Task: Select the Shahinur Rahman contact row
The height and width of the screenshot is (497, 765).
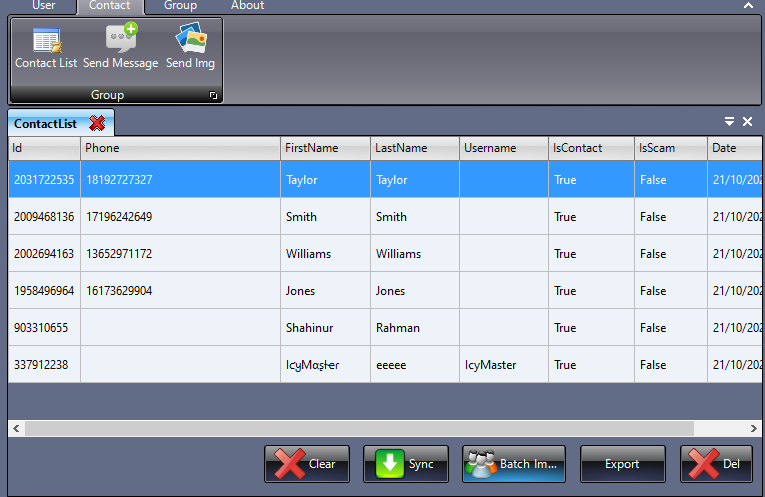Action: (x=385, y=328)
